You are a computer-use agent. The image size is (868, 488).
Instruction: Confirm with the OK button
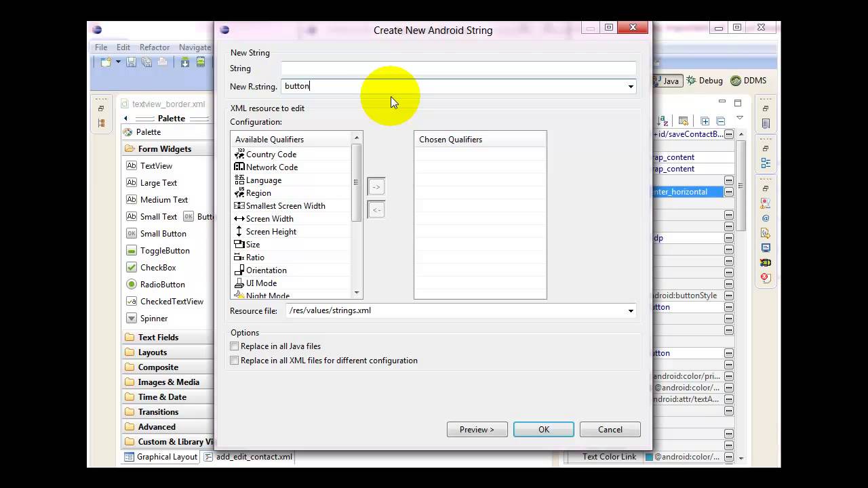544,430
